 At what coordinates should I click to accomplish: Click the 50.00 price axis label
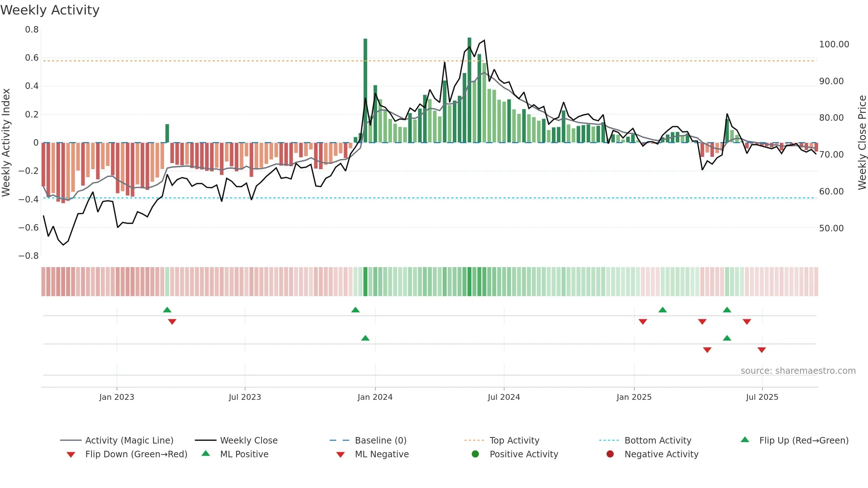point(831,228)
